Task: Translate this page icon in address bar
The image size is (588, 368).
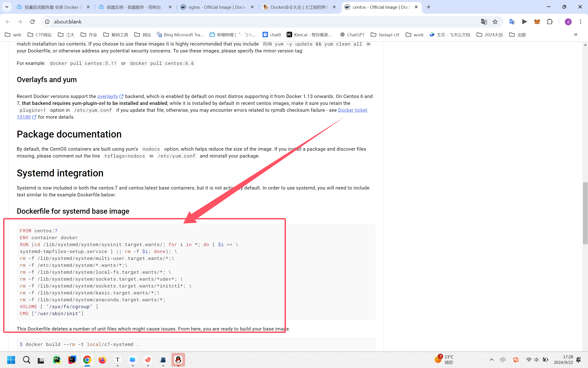Action: tap(484, 22)
